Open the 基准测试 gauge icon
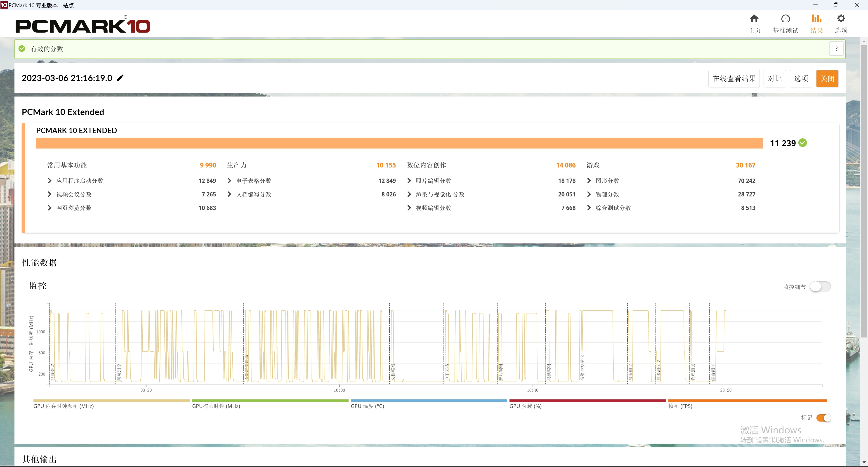This screenshot has width=868, height=467. pos(785,19)
